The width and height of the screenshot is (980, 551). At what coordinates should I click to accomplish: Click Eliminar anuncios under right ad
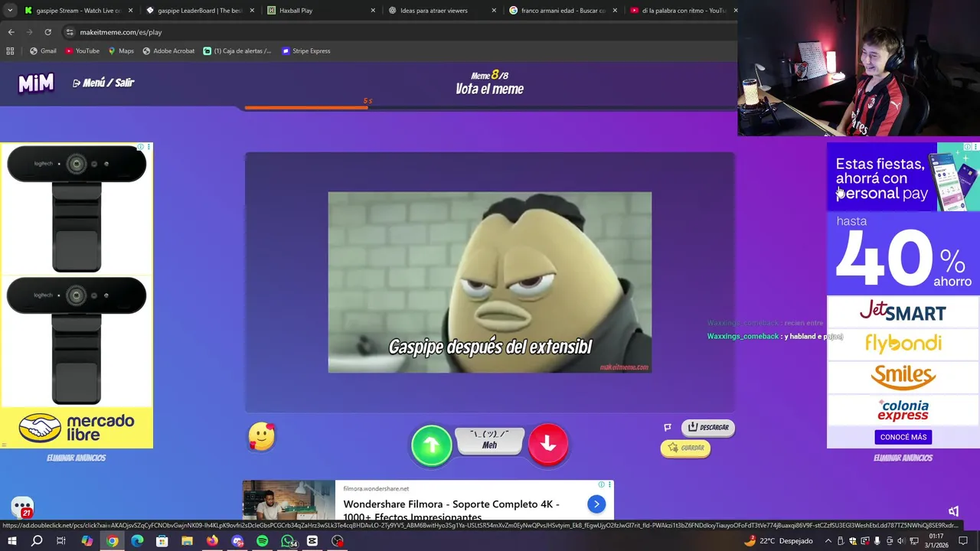(903, 458)
